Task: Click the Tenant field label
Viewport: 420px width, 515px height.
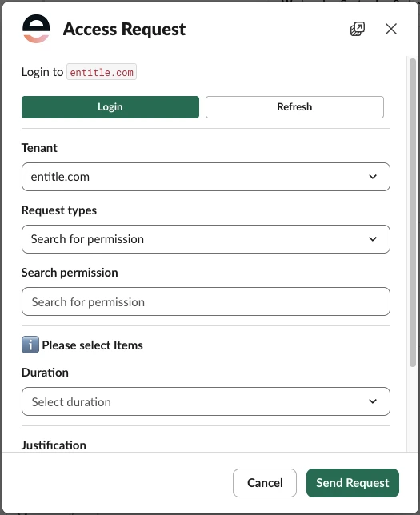Action: (x=39, y=148)
